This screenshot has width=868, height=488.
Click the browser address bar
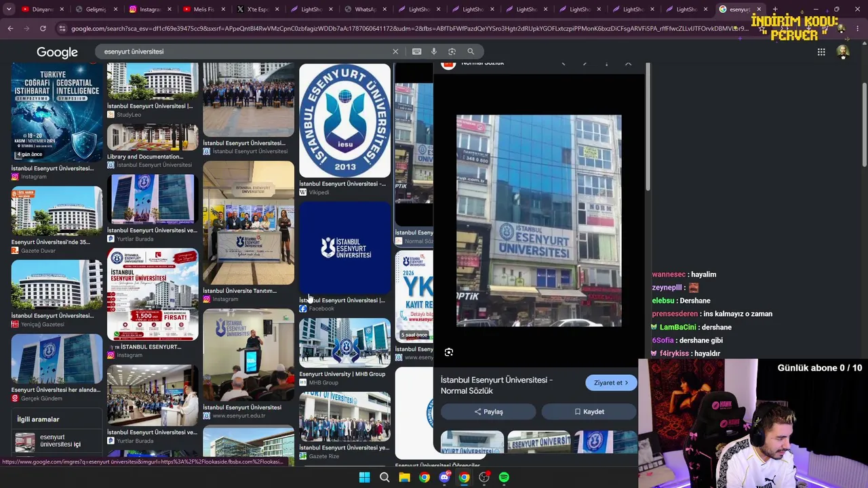click(407, 28)
